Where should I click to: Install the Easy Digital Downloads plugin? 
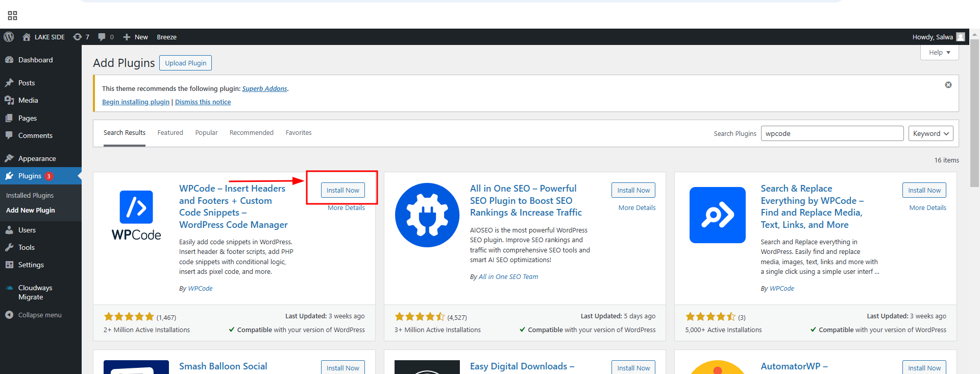(x=633, y=367)
